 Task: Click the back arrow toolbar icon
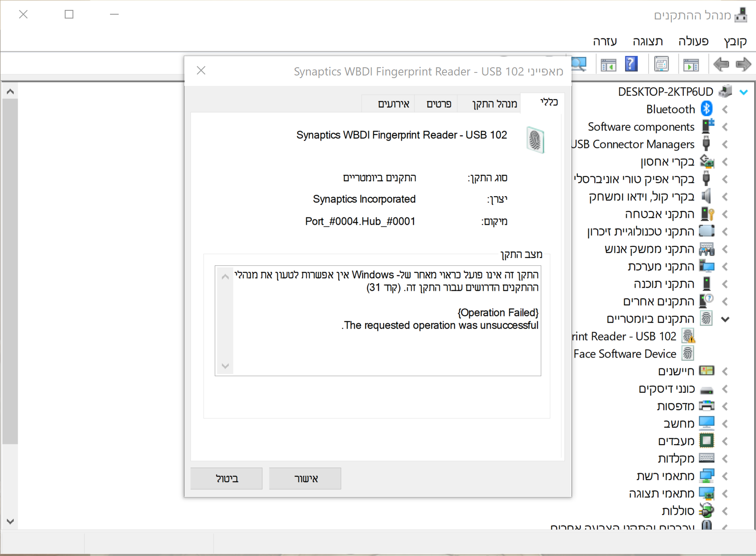721,65
